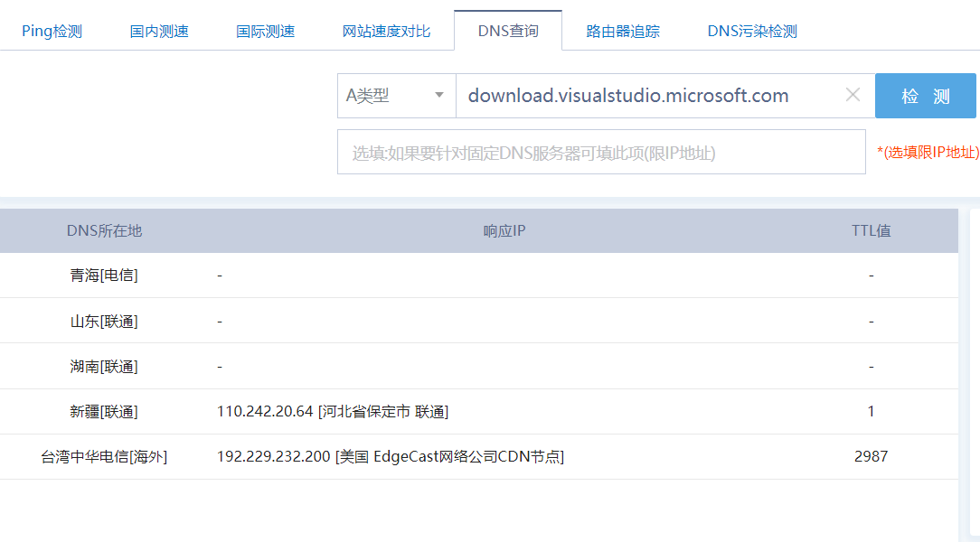980x542 pixels.
Task: Click the 110.242.20.64 response IP entry
Action: [x=333, y=412]
